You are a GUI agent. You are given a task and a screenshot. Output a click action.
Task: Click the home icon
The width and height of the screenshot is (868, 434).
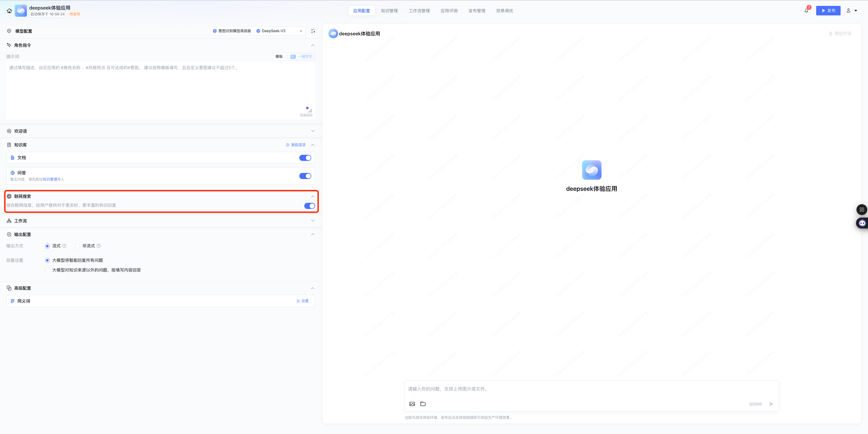[9, 11]
